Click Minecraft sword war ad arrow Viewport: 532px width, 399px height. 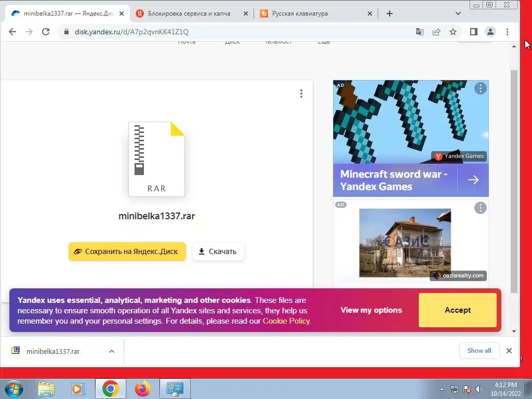tap(474, 180)
